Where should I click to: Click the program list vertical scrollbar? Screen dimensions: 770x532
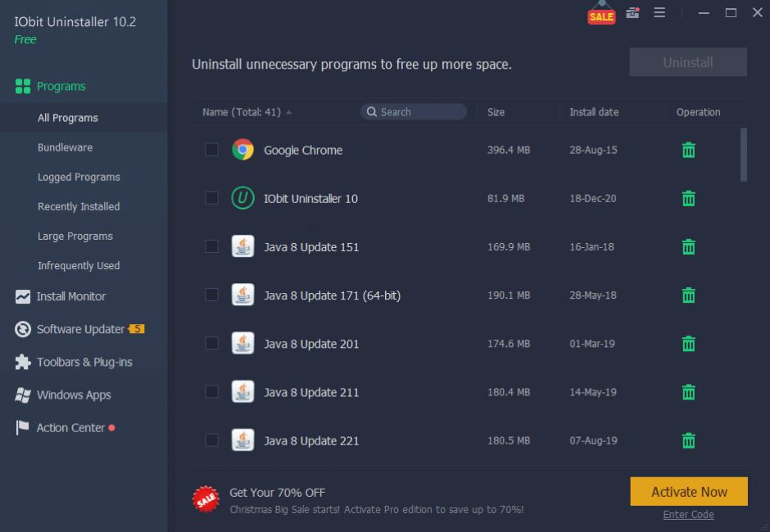tap(744, 155)
